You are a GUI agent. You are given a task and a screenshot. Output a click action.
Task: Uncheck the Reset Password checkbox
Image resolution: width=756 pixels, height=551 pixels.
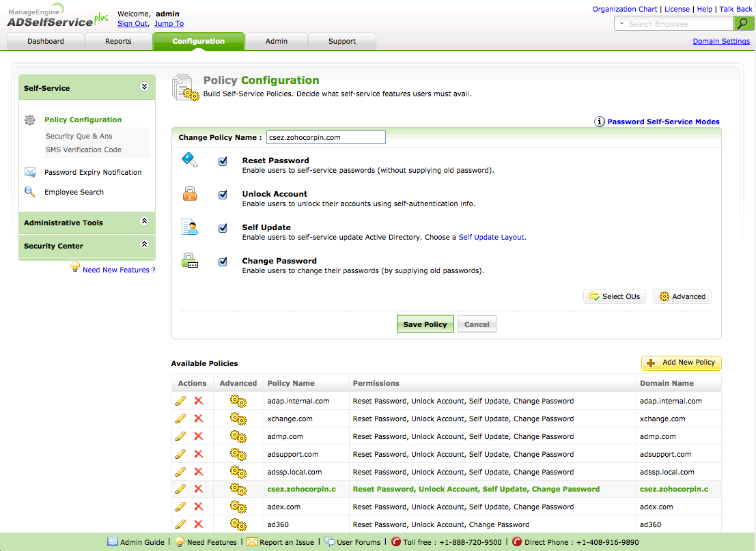tap(223, 161)
